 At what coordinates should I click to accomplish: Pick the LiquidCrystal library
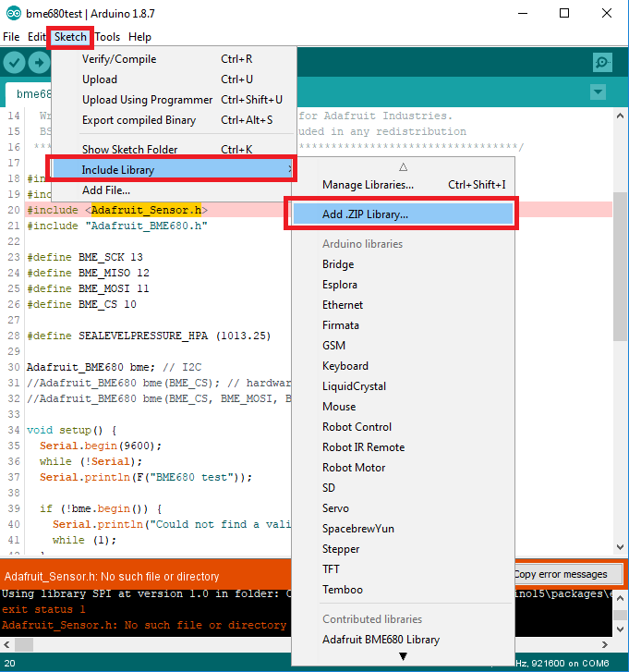[x=354, y=386]
